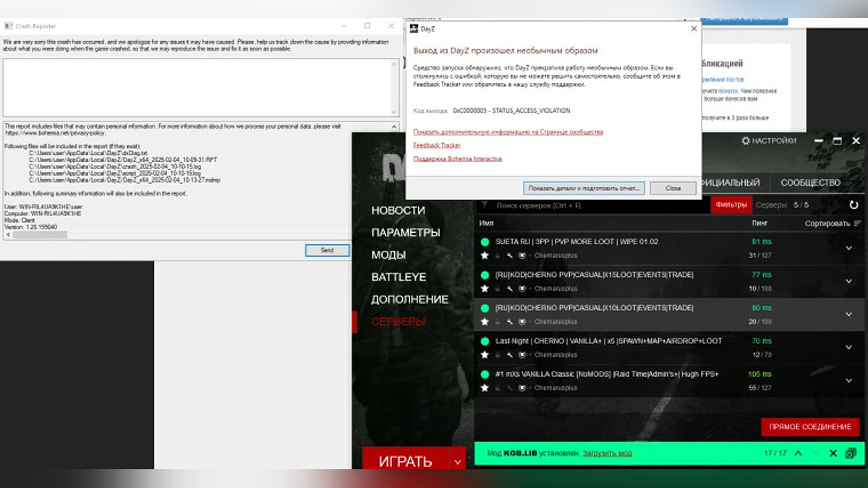Click favorite star on SUETA RU server
The height and width of the screenshot is (488, 868).
485,255
